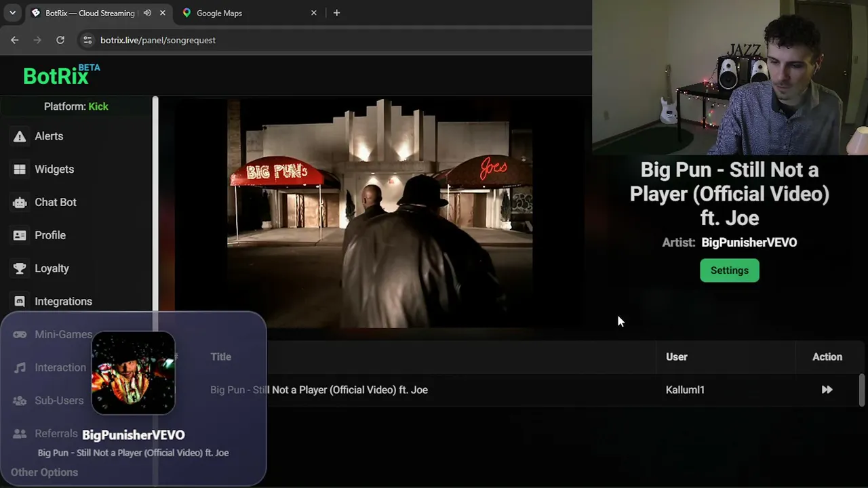
Task: Click the Sub-Users sidebar link
Action: pos(59,401)
